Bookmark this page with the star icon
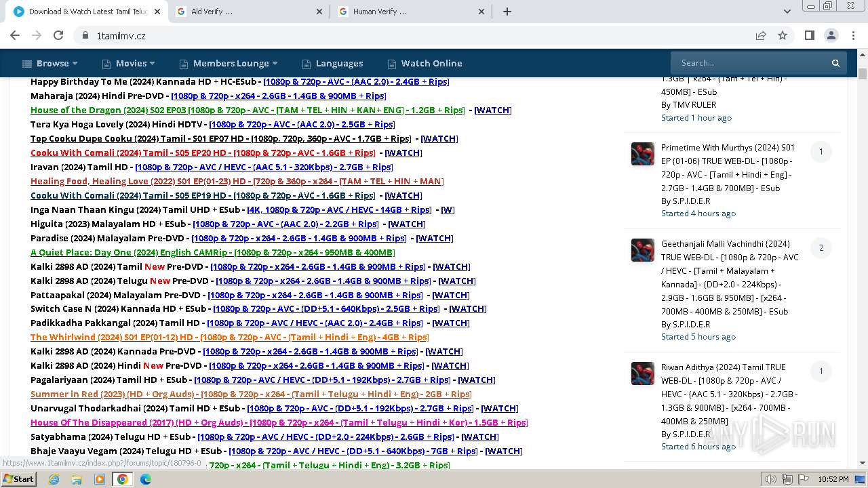Image resolution: width=868 pixels, height=488 pixels. tap(783, 35)
